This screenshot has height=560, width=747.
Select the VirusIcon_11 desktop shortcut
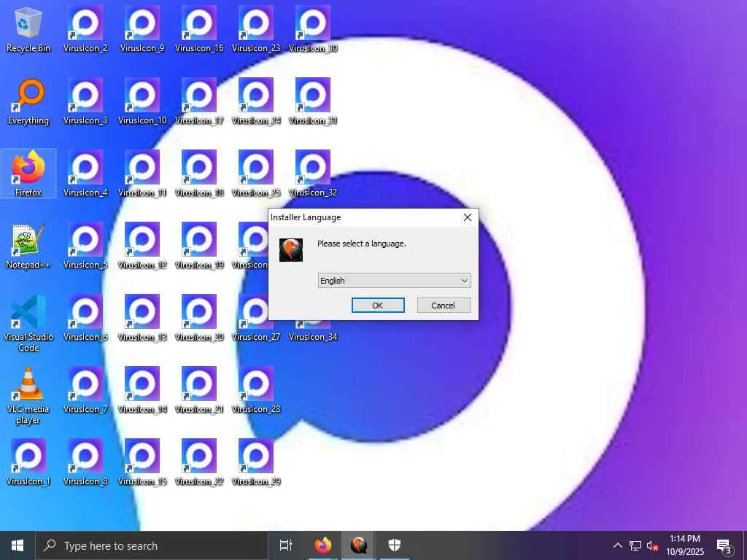[x=142, y=174]
